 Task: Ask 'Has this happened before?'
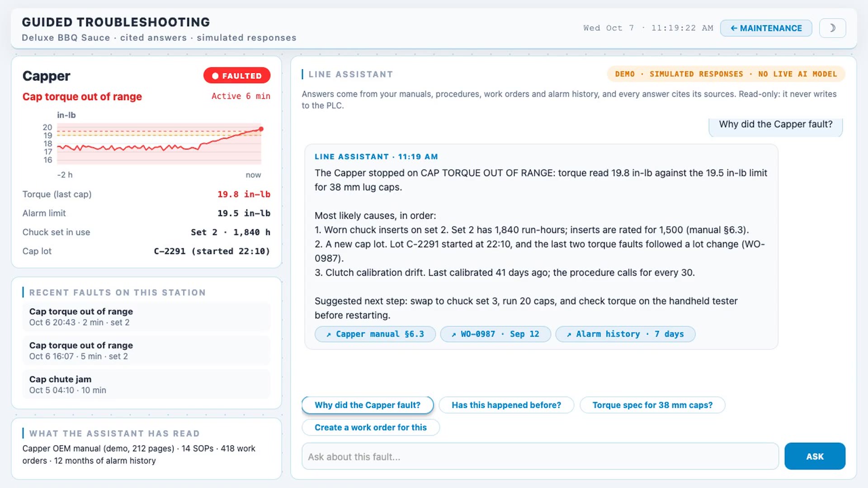pos(506,405)
